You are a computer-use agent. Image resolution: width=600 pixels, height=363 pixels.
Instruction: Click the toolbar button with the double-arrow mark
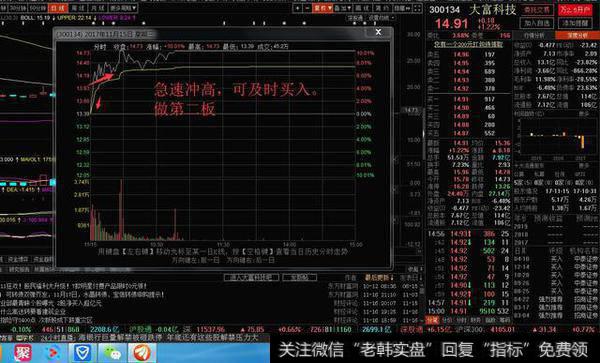(x=402, y=8)
